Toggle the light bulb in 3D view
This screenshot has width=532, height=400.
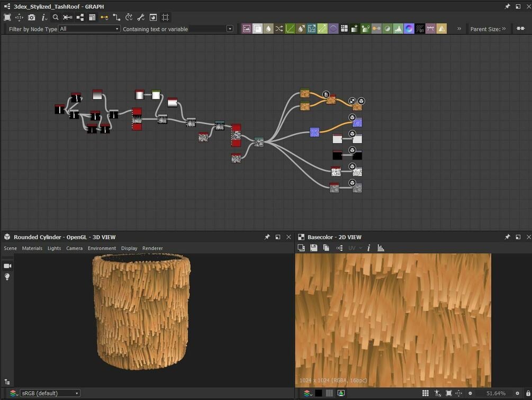point(7,277)
